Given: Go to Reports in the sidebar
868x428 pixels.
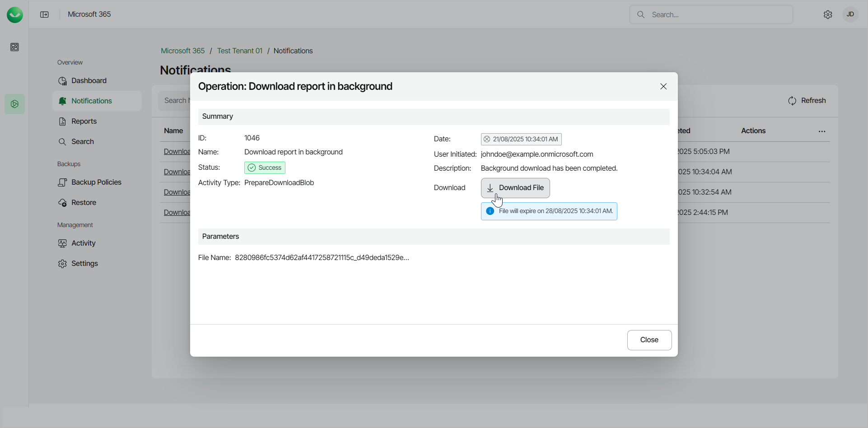Looking at the screenshot, I should [x=84, y=121].
